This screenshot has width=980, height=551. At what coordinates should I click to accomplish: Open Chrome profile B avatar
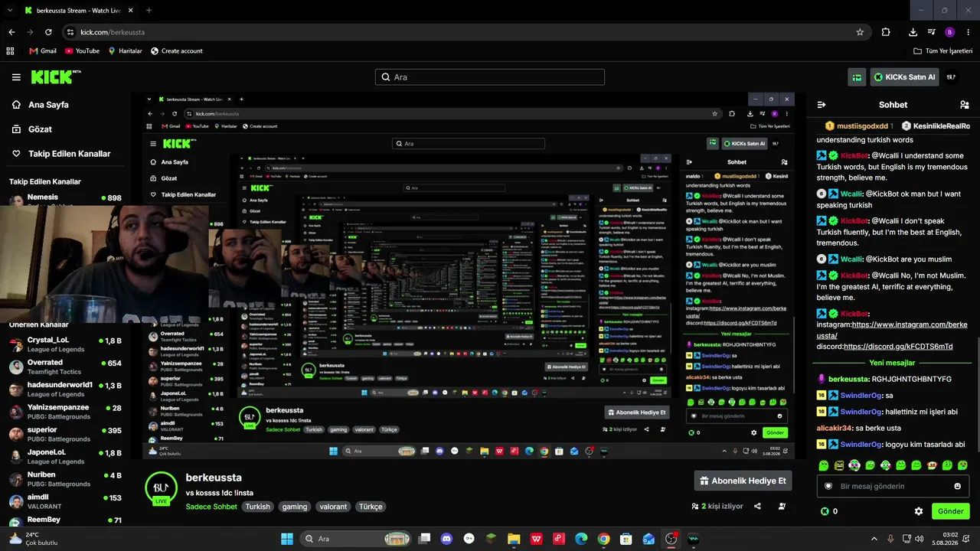(x=950, y=32)
